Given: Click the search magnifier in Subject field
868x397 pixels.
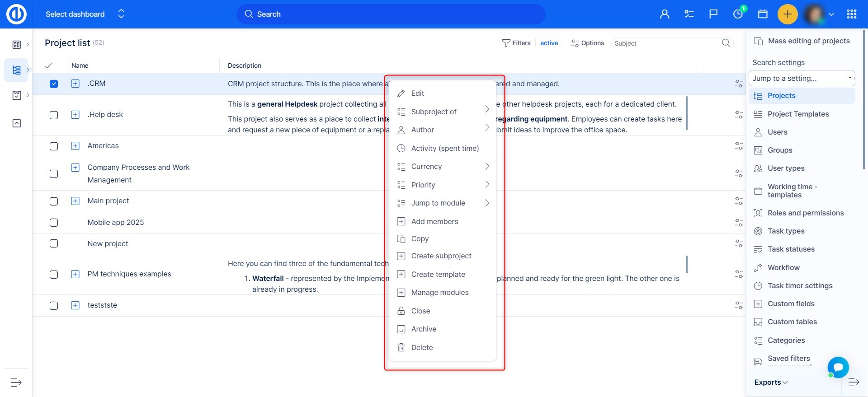Looking at the screenshot, I should (x=726, y=43).
